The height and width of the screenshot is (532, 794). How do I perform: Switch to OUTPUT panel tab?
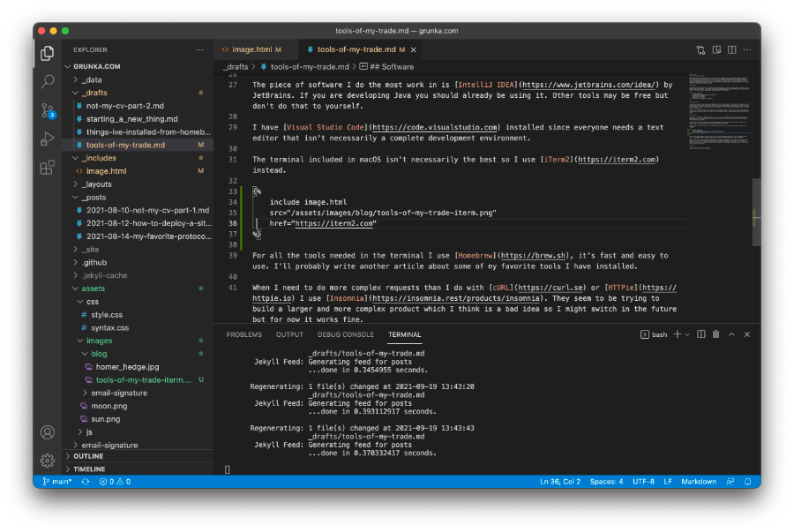click(289, 334)
